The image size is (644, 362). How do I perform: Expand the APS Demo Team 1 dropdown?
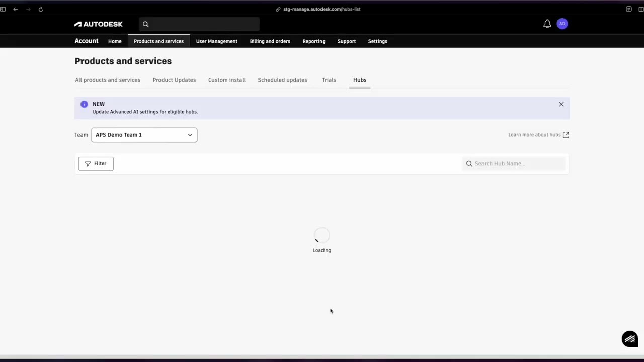point(144,135)
